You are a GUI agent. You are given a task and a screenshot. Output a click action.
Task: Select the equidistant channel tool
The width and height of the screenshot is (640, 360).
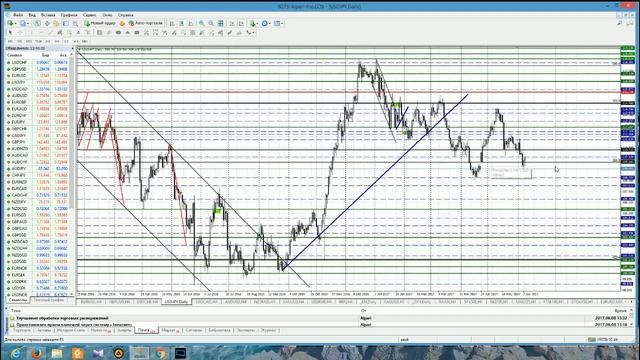[60, 32]
